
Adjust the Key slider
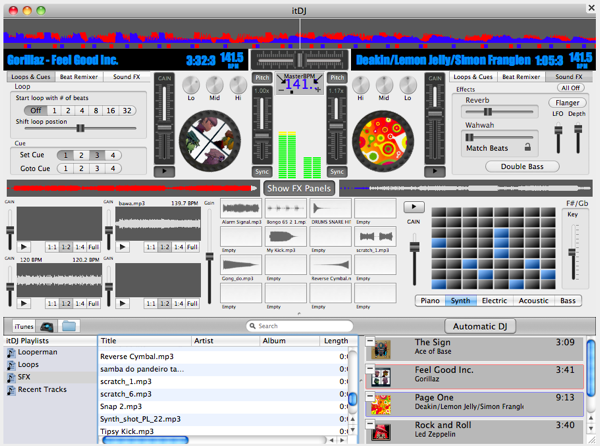(572, 252)
